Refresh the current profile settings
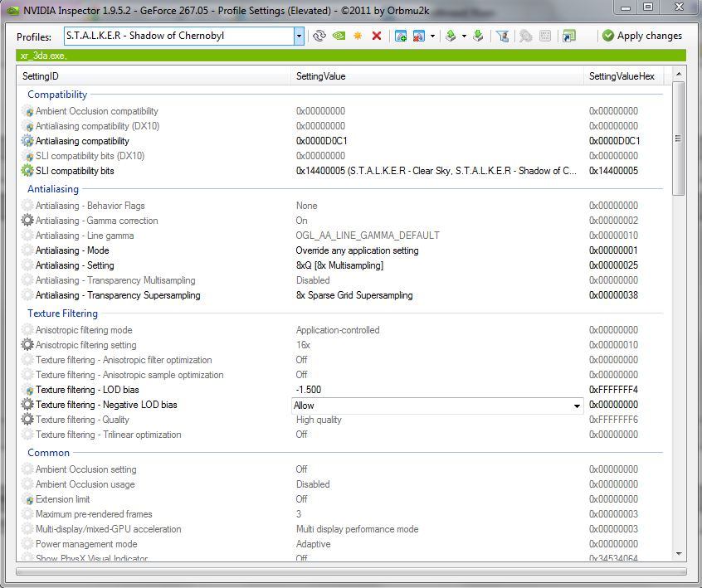This screenshot has height=588, width=702. (x=319, y=36)
